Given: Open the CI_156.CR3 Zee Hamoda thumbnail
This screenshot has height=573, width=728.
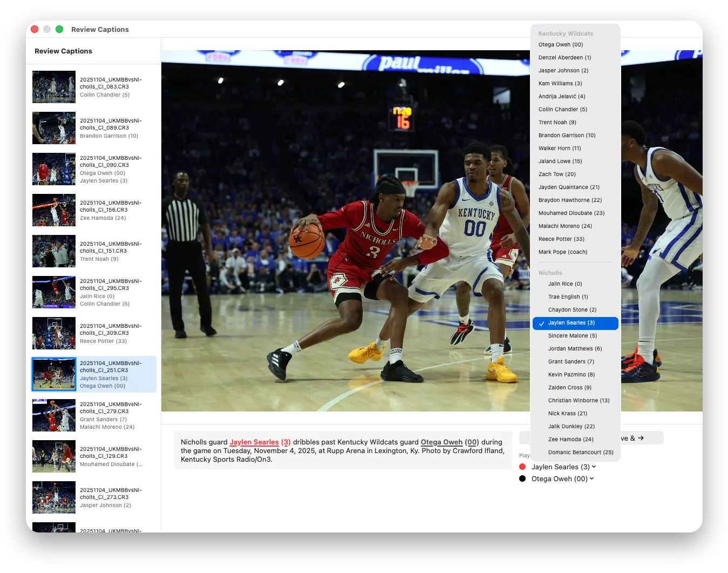Looking at the screenshot, I should click(54, 210).
